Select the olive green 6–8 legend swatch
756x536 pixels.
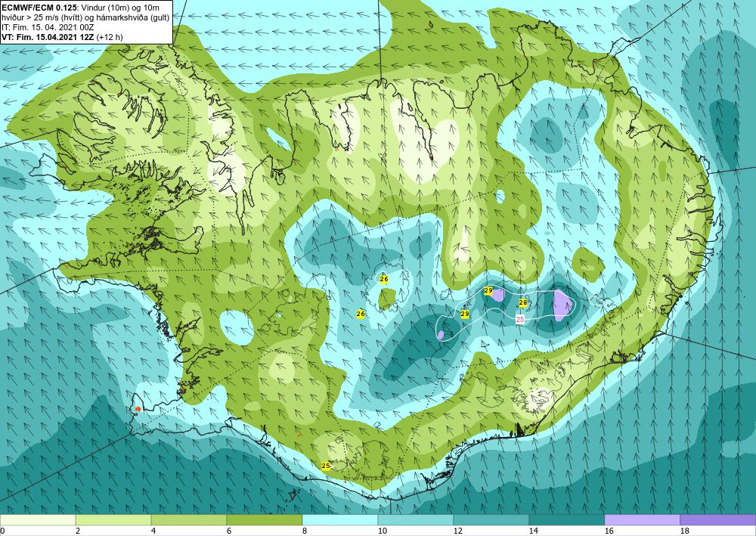pyautogui.click(x=264, y=520)
